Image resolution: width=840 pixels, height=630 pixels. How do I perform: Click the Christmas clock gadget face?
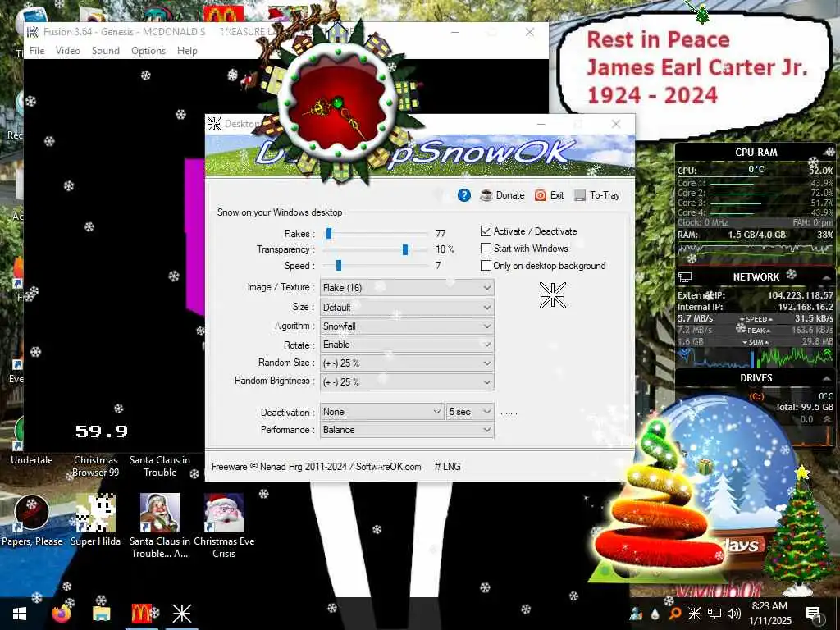tap(338, 104)
